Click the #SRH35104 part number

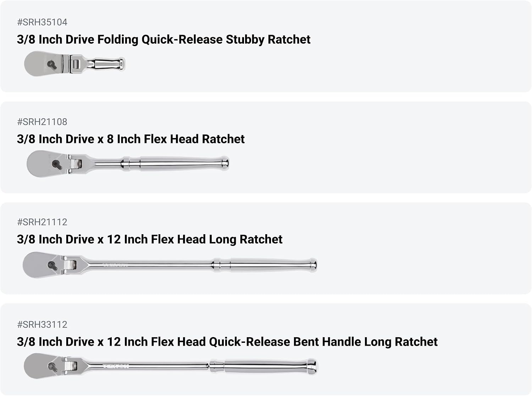pyautogui.click(x=42, y=22)
